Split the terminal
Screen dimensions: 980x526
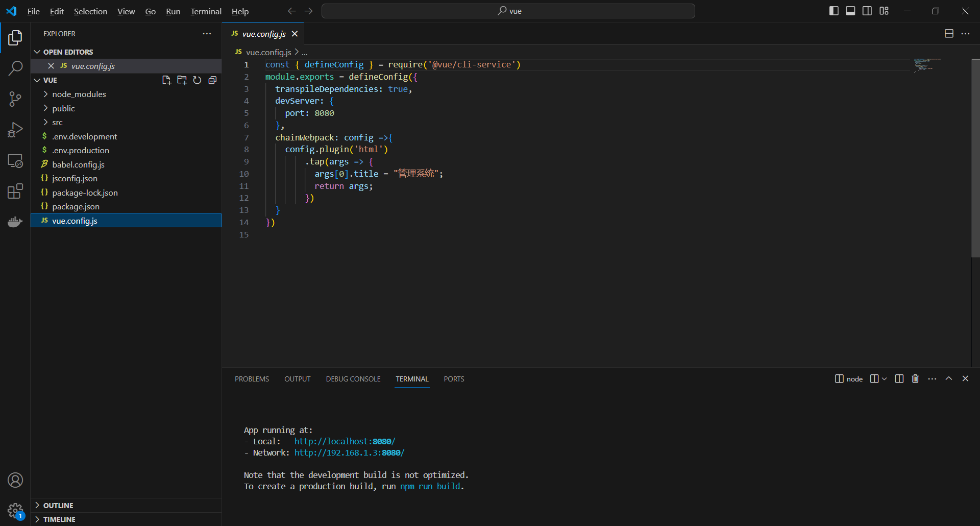(x=899, y=379)
